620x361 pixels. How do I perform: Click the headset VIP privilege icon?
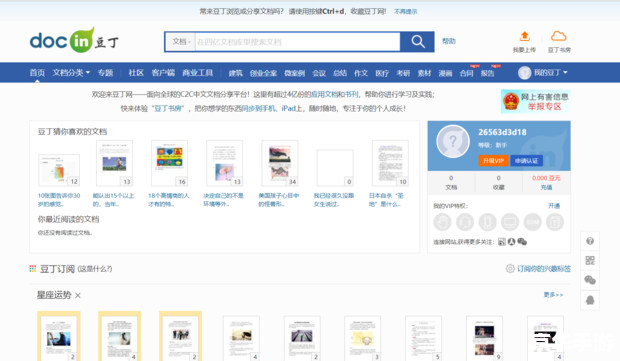pyautogui.click(x=465, y=222)
